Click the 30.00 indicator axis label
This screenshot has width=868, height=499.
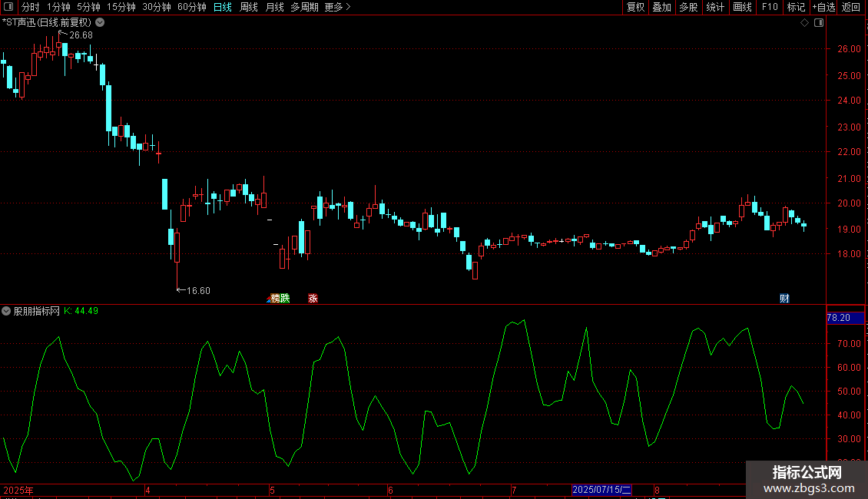coord(849,438)
